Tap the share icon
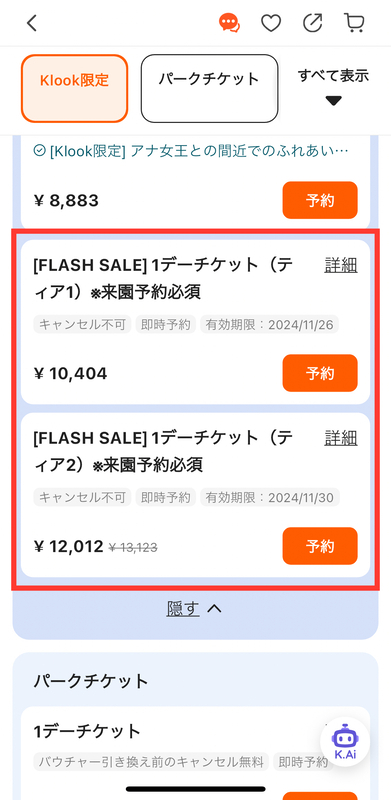The height and width of the screenshot is (800, 391). [312, 23]
